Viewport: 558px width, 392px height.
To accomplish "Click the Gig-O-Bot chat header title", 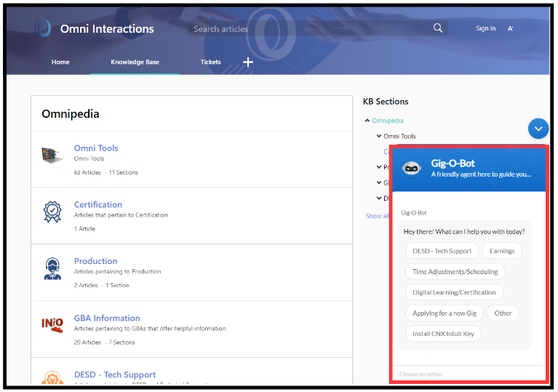I will (453, 164).
